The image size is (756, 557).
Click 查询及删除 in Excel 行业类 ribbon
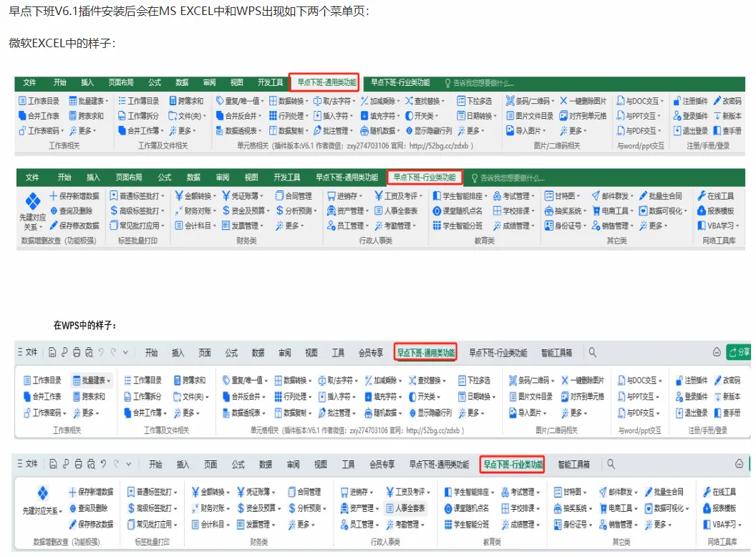coord(72,210)
